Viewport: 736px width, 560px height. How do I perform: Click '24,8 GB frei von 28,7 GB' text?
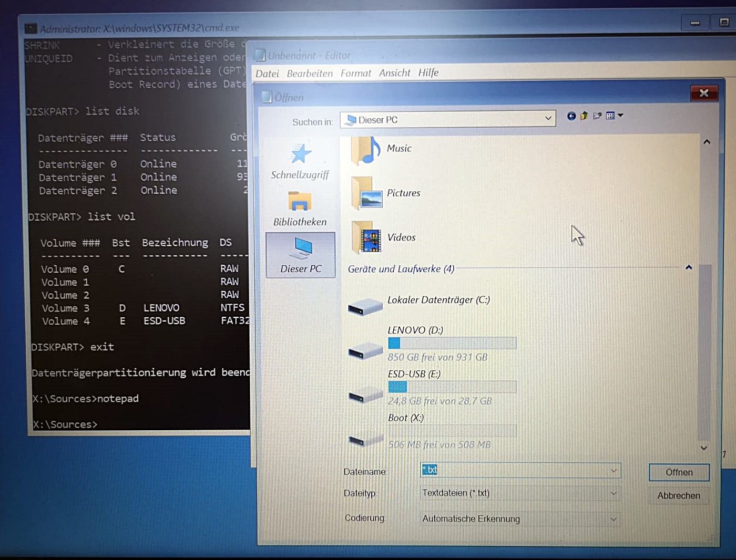click(x=440, y=401)
